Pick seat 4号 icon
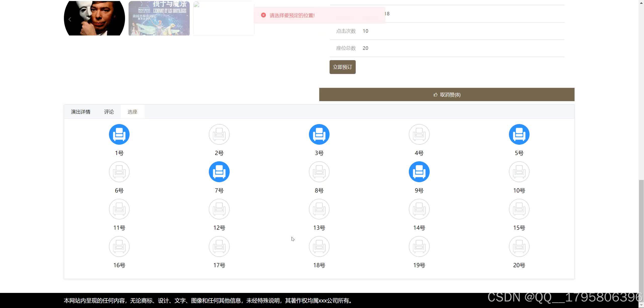Viewport: 644px width, 308px height. click(x=419, y=134)
